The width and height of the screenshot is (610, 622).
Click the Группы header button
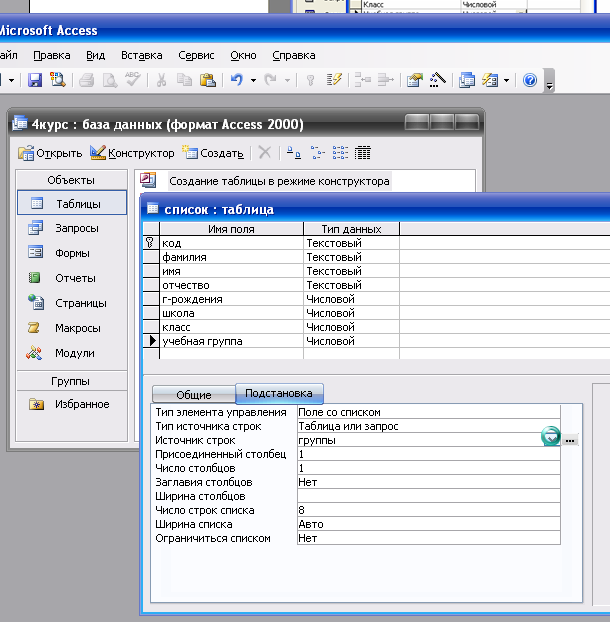(72, 381)
